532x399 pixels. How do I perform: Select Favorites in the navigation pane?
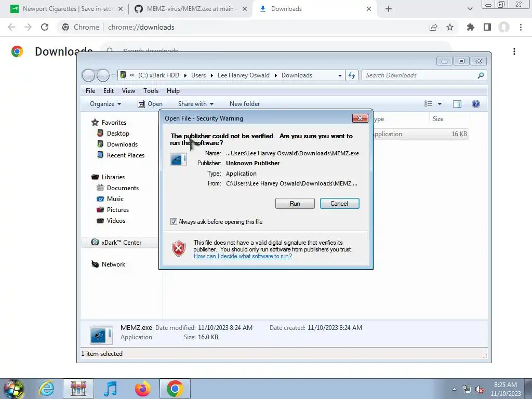[x=114, y=123]
